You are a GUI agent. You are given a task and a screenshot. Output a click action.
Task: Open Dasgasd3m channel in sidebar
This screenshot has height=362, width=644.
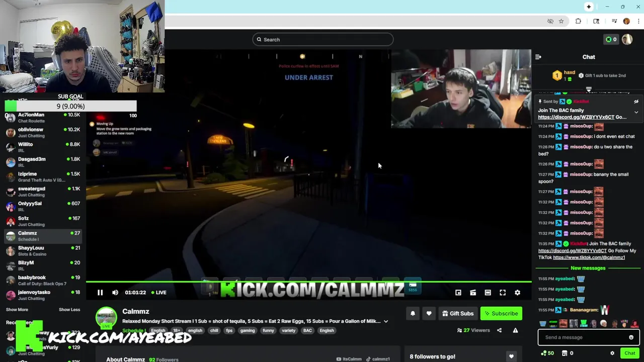42,162
